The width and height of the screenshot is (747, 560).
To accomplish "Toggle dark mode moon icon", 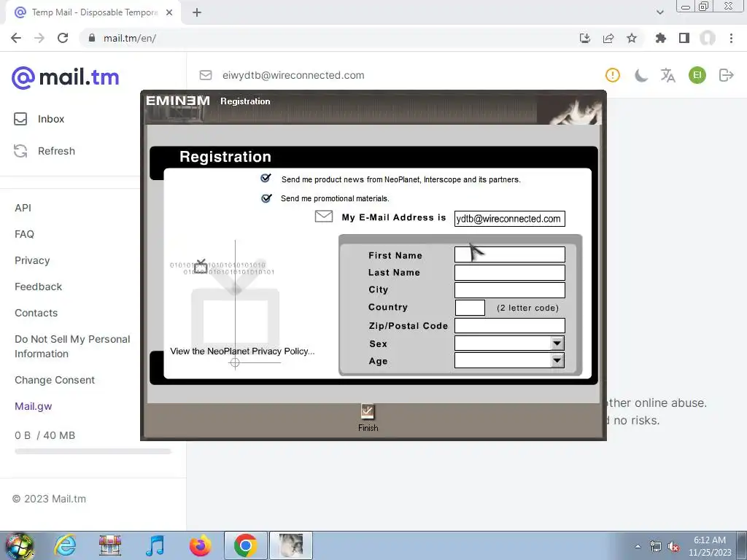I will click(640, 75).
